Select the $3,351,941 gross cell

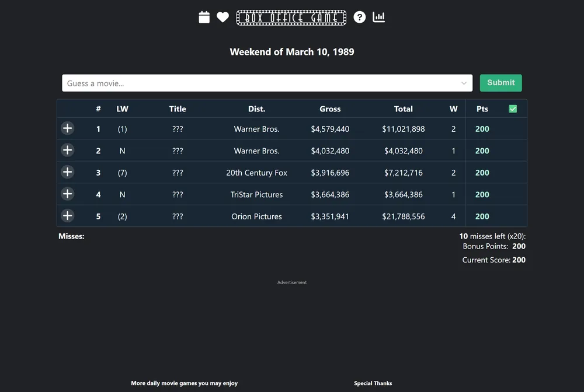[330, 216]
